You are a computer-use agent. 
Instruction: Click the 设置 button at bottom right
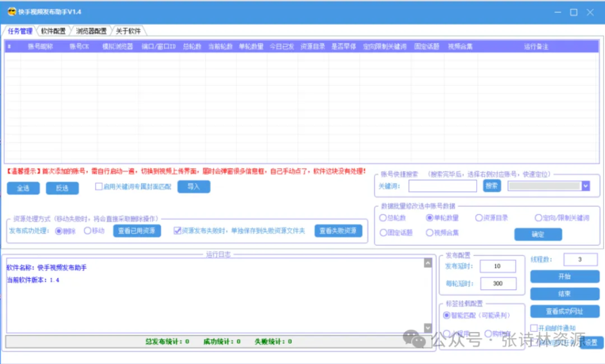[591, 342]
